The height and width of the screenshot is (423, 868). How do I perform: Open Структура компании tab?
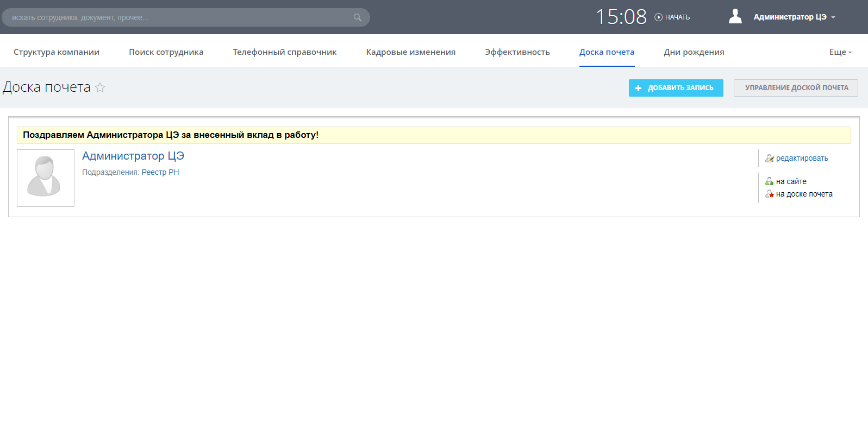pyautogui.click(x=57, y=52)
